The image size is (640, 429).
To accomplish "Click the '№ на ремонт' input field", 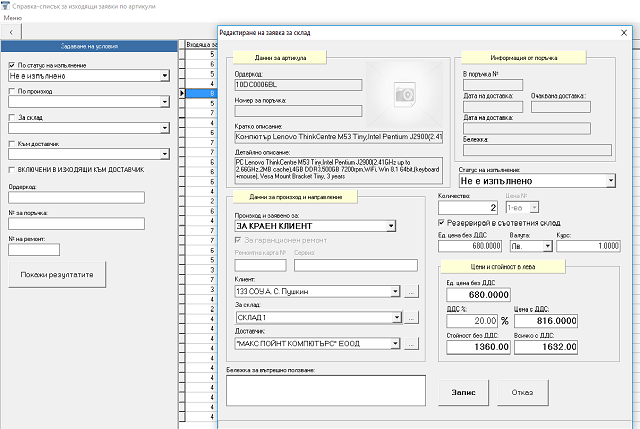I will click(x=34, y=250).
